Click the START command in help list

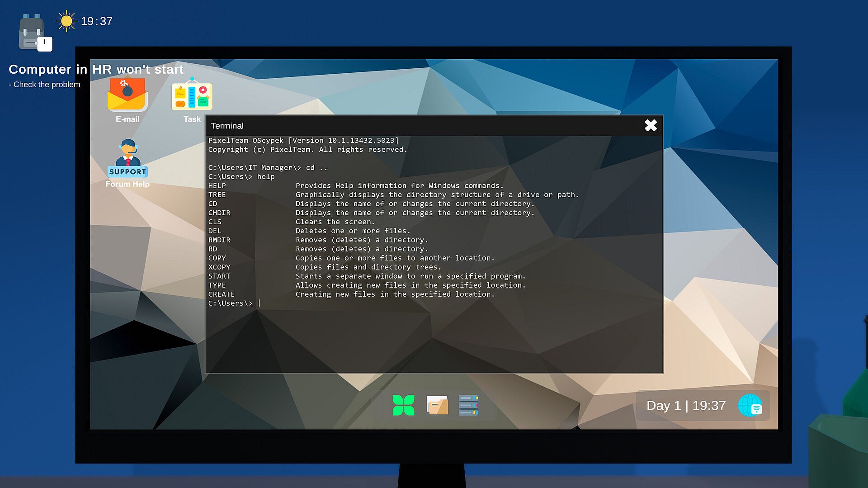coord(219,276)
